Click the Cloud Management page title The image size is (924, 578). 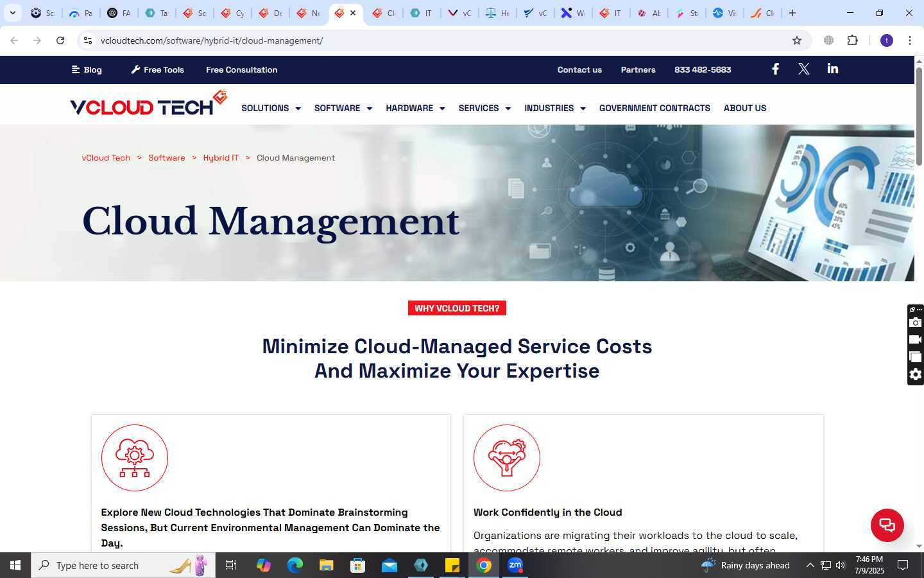pos(271,222)
